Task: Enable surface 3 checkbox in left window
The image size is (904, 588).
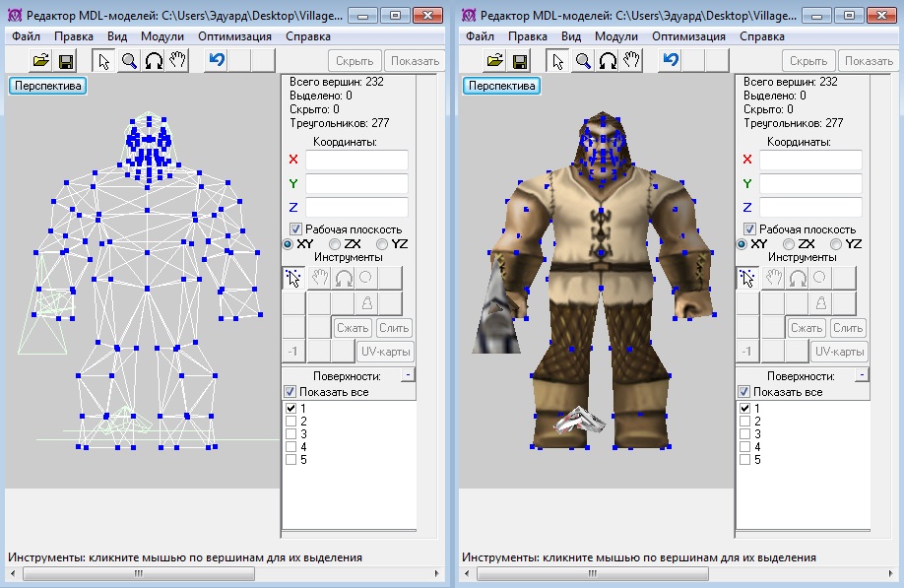Action: click(x=291, y=434)
